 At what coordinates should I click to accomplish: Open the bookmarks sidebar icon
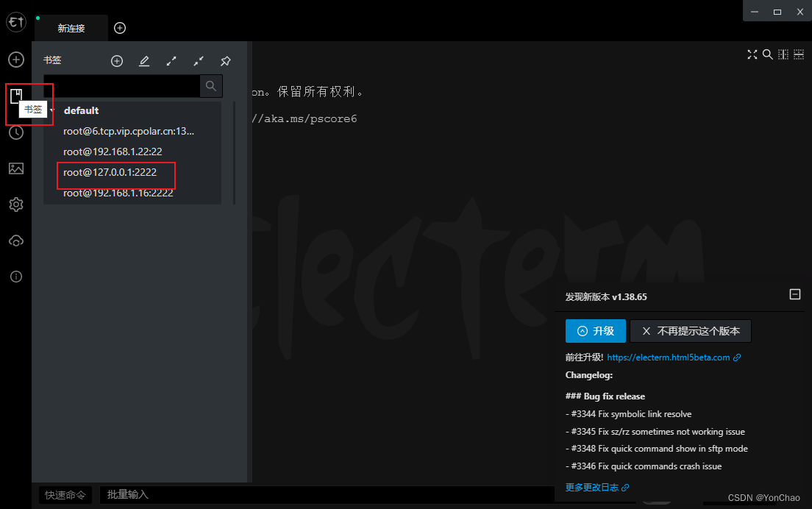(16, 96)
